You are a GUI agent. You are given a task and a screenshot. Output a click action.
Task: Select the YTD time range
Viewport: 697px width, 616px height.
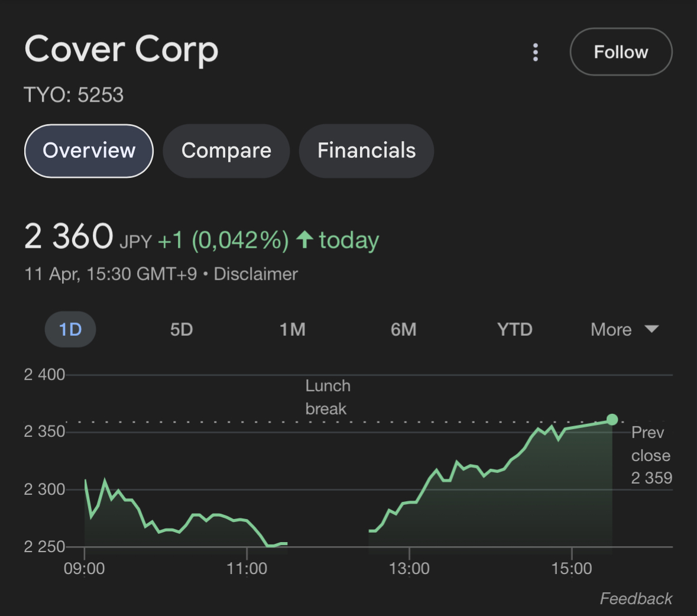(x=515, y=329)
